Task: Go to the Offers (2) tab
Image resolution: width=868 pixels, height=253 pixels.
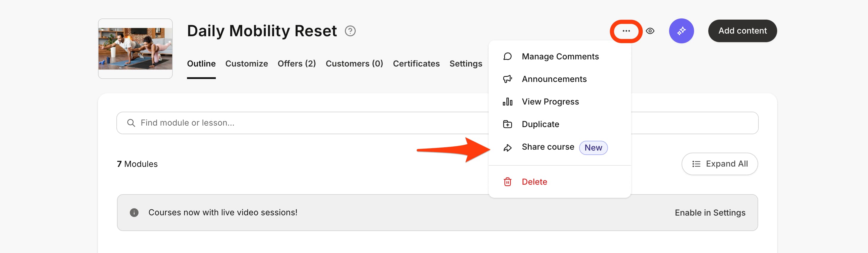Action: tap(297, 64)
